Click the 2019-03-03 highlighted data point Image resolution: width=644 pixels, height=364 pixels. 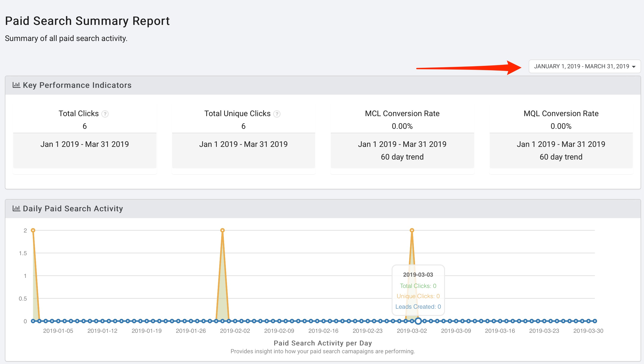[x=418, y=321]
